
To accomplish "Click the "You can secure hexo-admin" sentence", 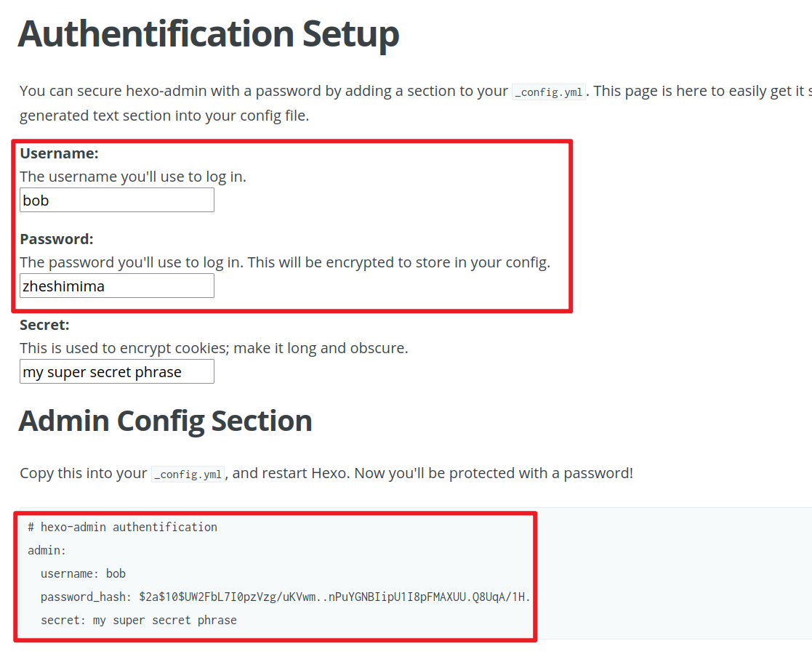I will coord(263,91).
